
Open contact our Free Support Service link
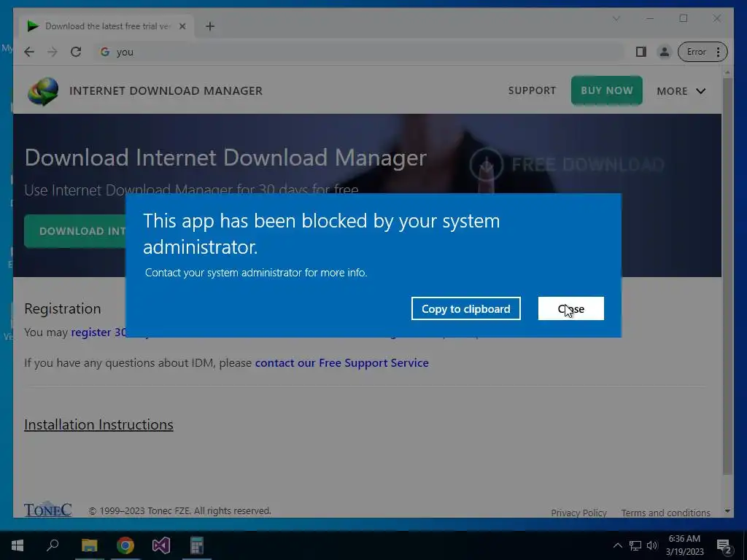point(341,363)
